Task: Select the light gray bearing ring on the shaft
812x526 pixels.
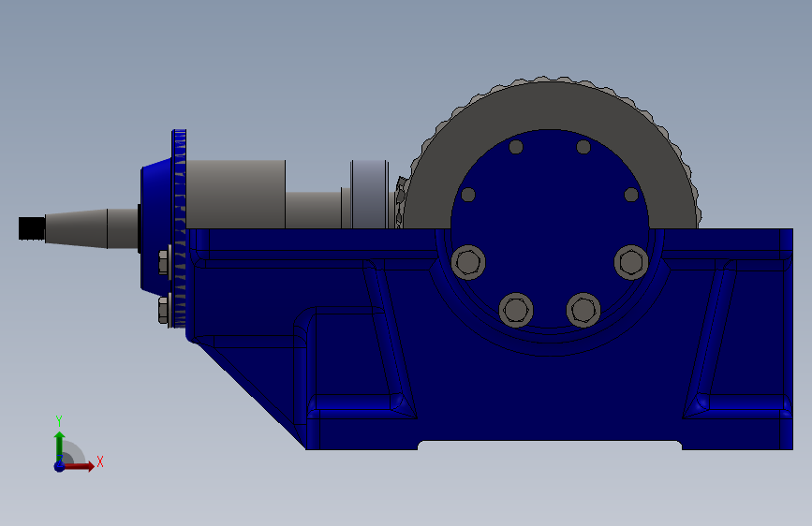Action: (x=369, y=194)
